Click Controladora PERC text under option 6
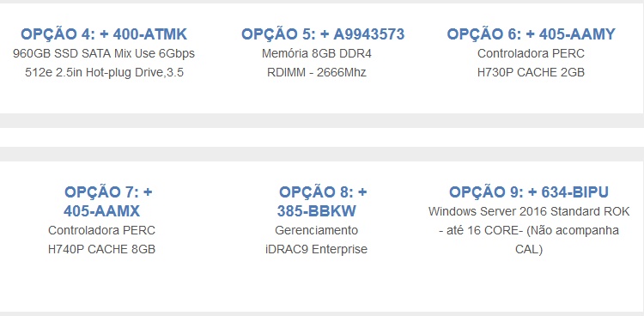This screenshot has width=644, height=316. coord(531,54)
